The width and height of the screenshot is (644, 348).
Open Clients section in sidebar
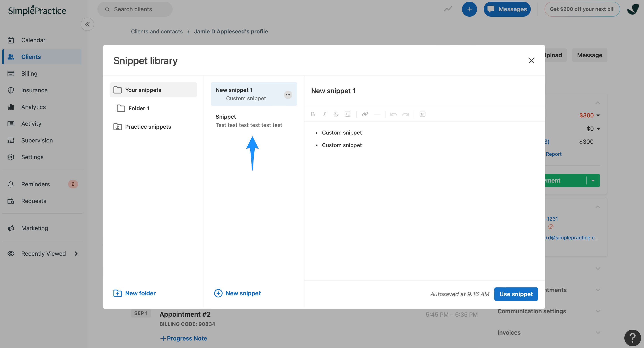[x=42, y=57]
